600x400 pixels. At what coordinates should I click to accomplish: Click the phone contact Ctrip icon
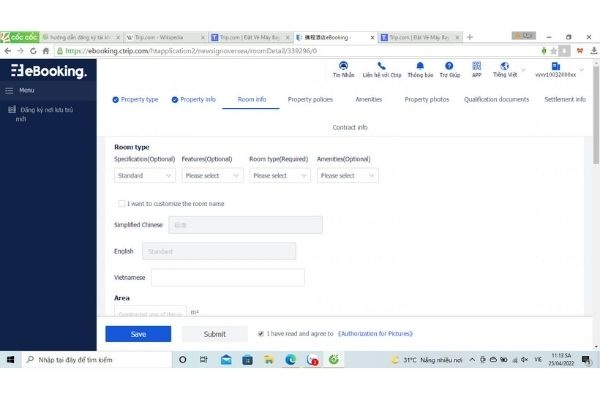point(382,66)
